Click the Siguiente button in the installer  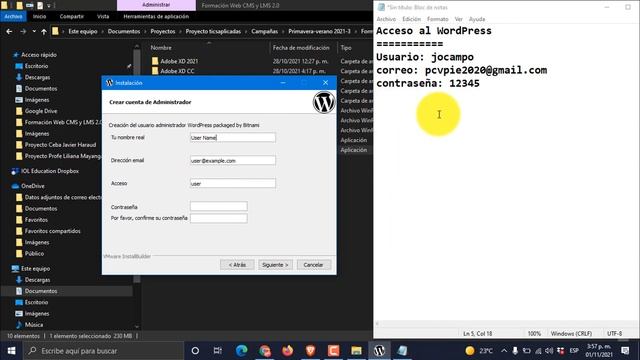point(275,265)
